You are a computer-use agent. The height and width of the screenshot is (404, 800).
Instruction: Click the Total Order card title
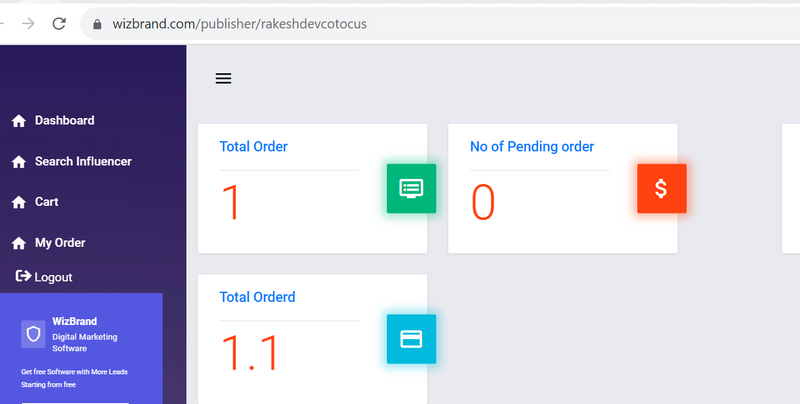click(x=253, y=147)
